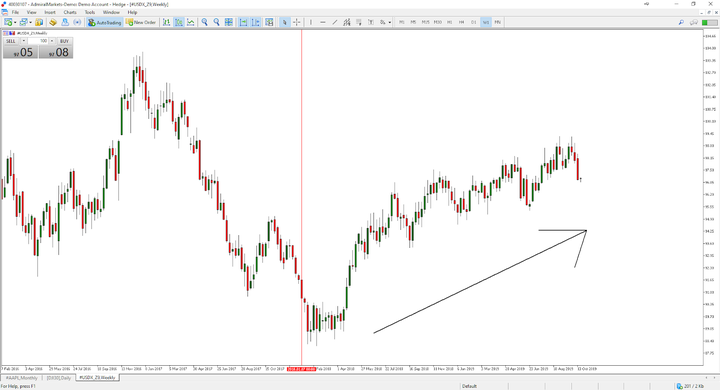Click the New Chart toolbar icon
Screen dimensions: 720x390
[x=8, y=22]
